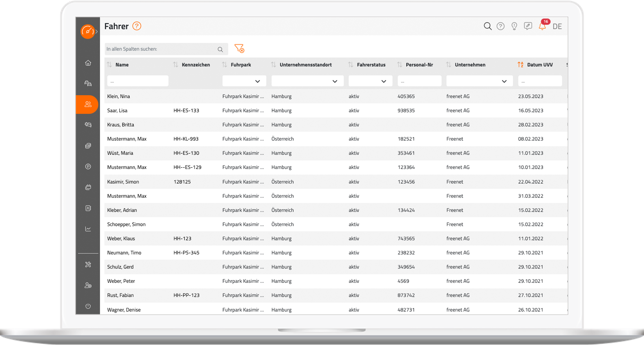Click the 'In allen Spalten suchen' search field
The height and width of the screenshot is (345, 644).
pos(160,49)
